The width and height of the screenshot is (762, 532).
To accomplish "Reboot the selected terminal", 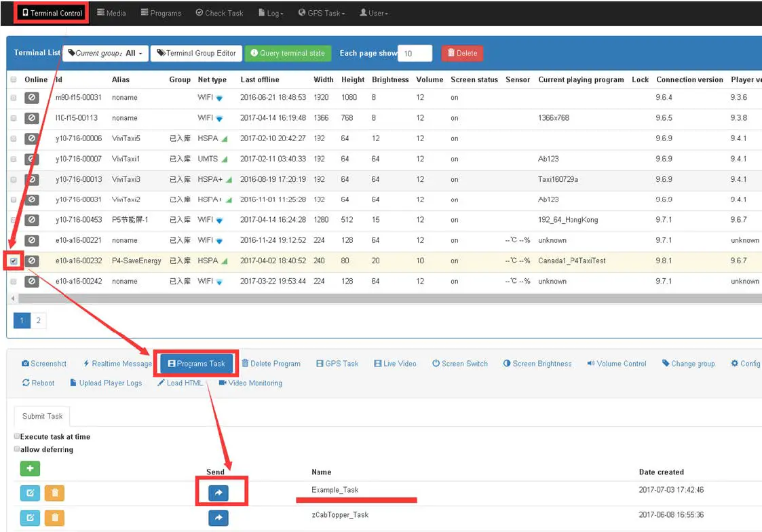I will pyautogui.click(x=38, y=383).
